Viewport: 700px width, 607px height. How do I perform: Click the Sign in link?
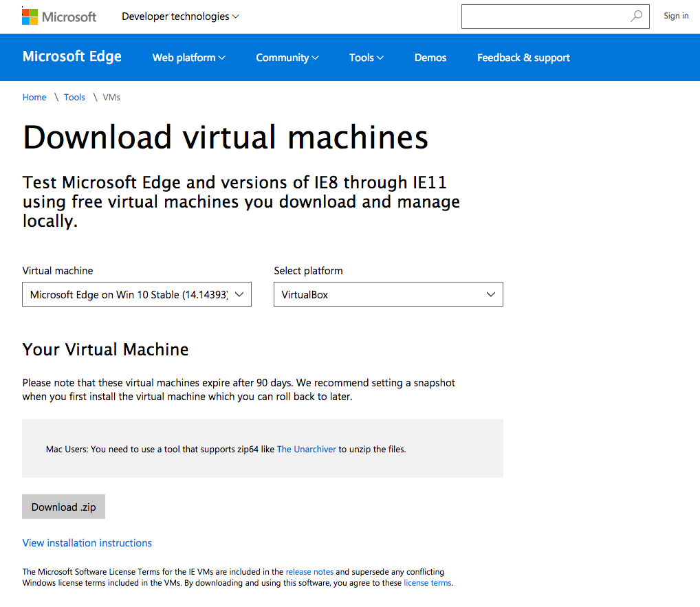(x=676, y=16)
